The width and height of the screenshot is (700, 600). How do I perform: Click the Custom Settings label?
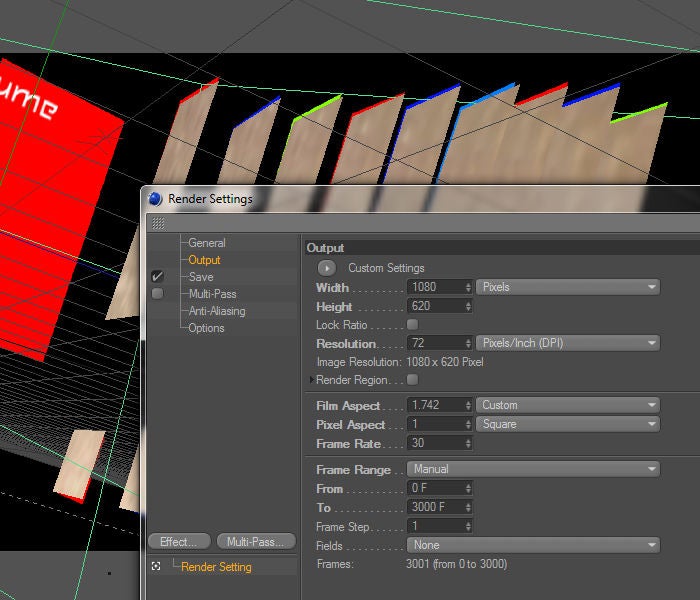coord(386,268)
